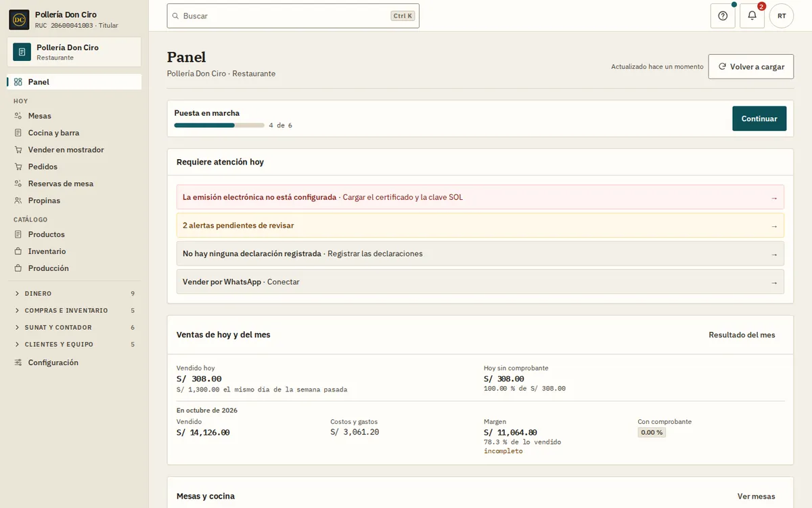The width and height of the screenshot is (812, 508).
Task: Click the Vender en mostrador icon
Action: pos(18,150)
